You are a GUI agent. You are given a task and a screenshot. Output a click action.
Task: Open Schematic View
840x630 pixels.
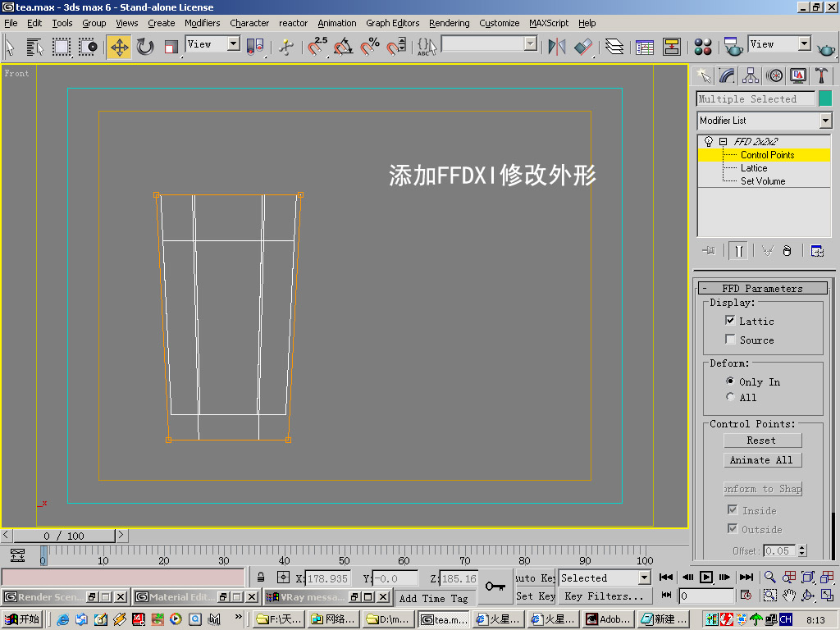pyautogui.click(x=671, y=47)
